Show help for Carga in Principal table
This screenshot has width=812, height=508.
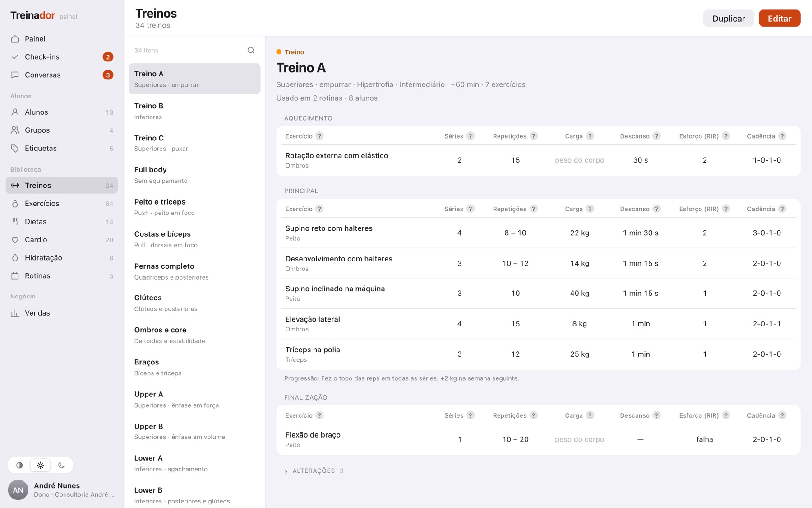pos(590,209)
